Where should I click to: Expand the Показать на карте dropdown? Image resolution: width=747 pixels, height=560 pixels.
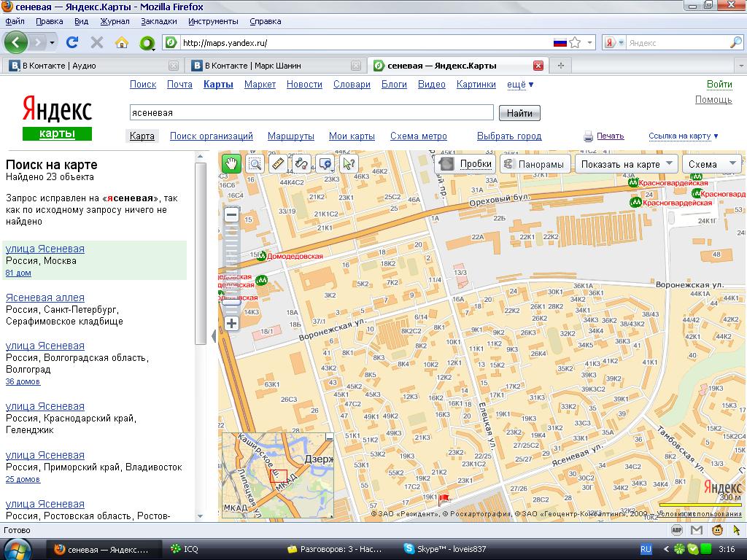[x=627, y=164]
